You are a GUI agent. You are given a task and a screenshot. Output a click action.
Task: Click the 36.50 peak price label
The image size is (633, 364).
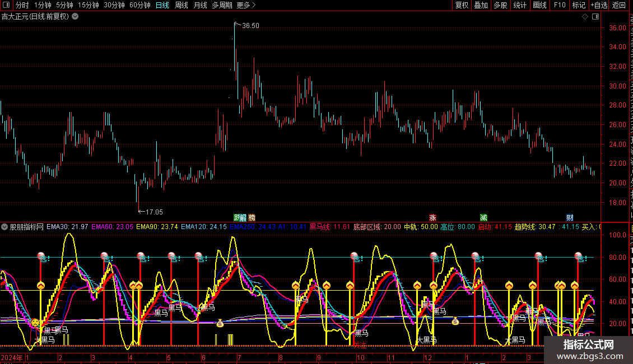(x=250, y=26)
